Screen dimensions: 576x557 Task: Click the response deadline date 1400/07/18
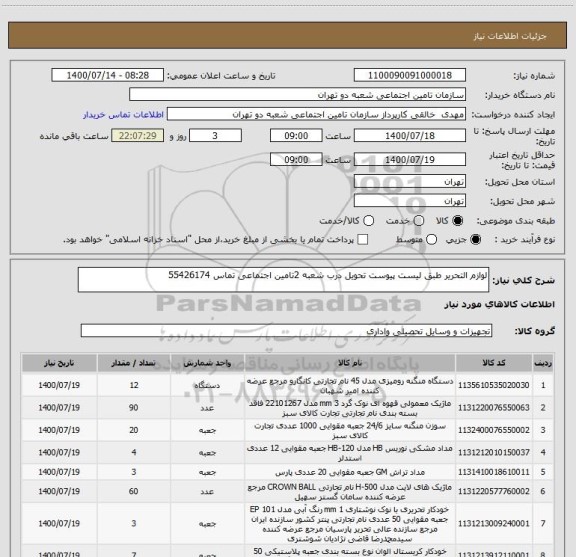(x=410, y=136)
